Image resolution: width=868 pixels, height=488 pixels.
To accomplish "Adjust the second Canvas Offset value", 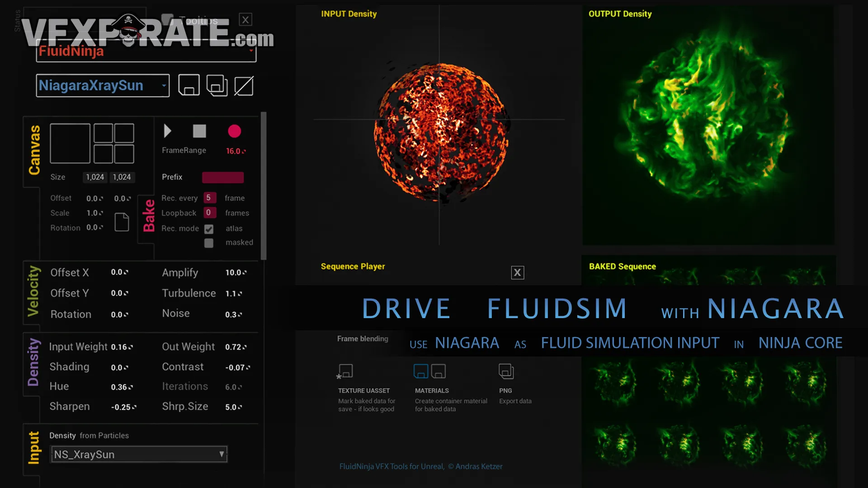I will (123, 198).
